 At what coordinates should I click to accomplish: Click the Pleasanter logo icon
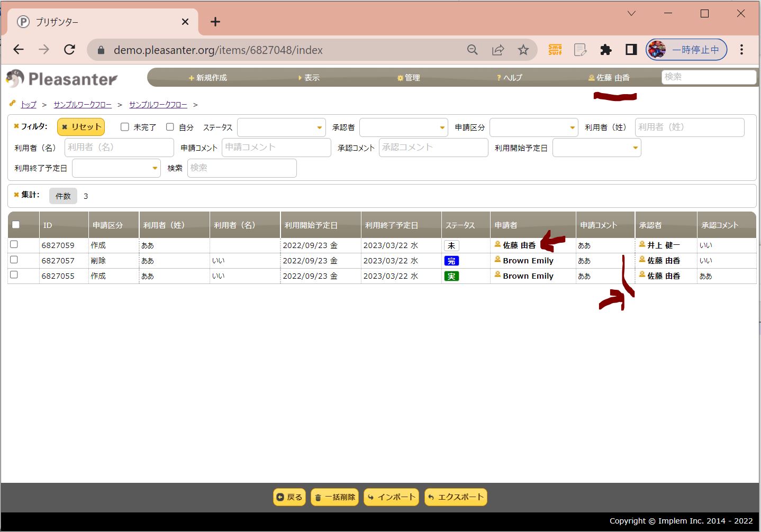(16, 78)
